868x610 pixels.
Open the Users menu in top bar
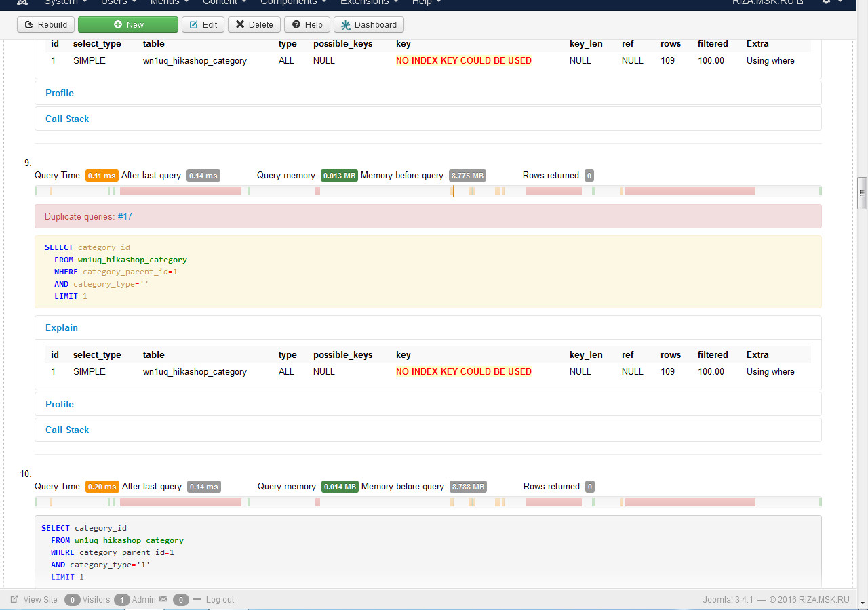click(118, 3)
